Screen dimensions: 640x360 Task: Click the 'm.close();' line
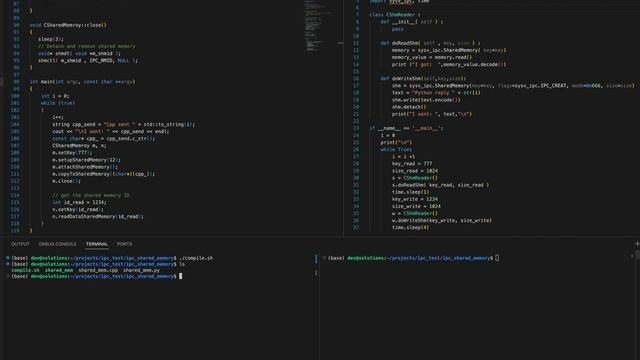[66, 181]
